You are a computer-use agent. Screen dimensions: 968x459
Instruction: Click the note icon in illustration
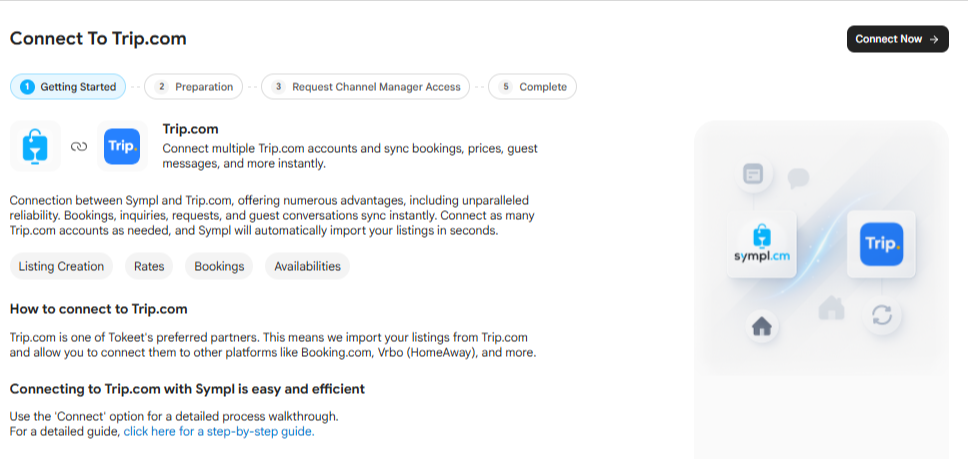(x=753, y=175)
